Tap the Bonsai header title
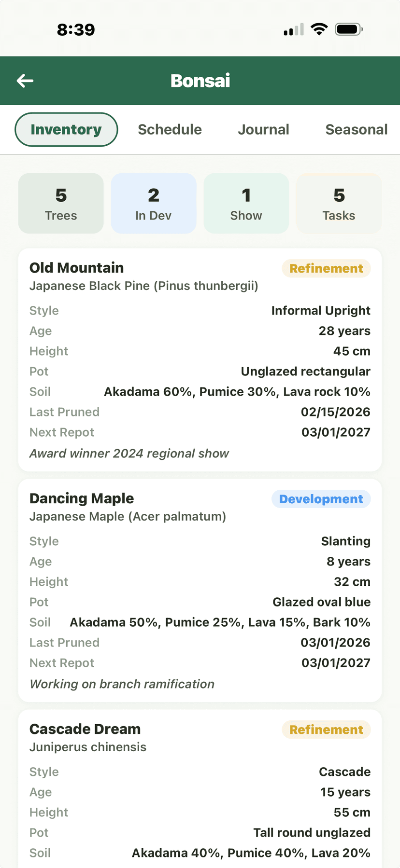The image size is (400, 868). pos(200,81)
